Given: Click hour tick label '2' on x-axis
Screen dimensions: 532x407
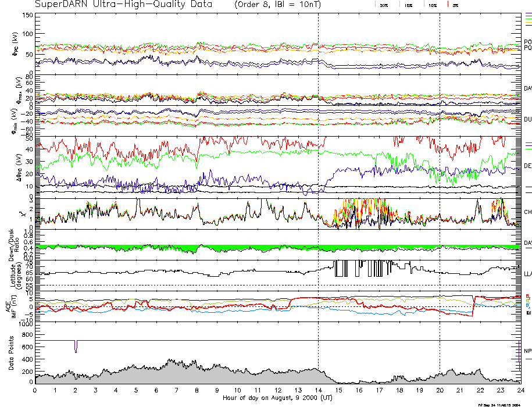Looking at the screenshot, I should pos(76,390).
